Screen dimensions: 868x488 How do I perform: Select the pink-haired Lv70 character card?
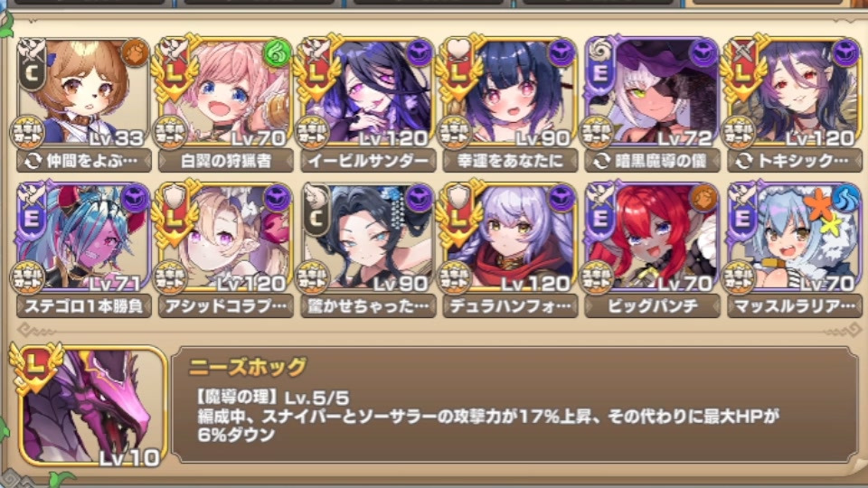[226, 93]
